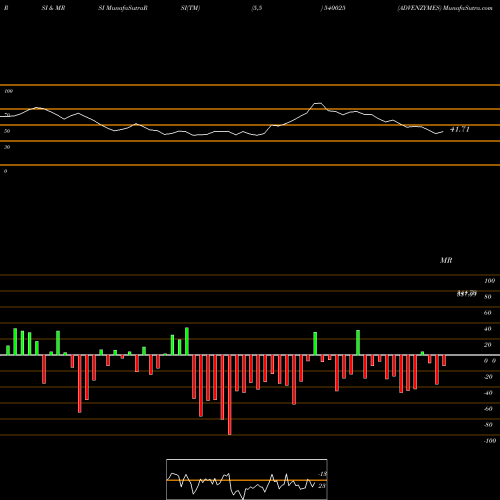This screenshot has height=500, width=500.
Task: Click the MR axis label -60
Action: pyautogui.click(x=488, y=409)
